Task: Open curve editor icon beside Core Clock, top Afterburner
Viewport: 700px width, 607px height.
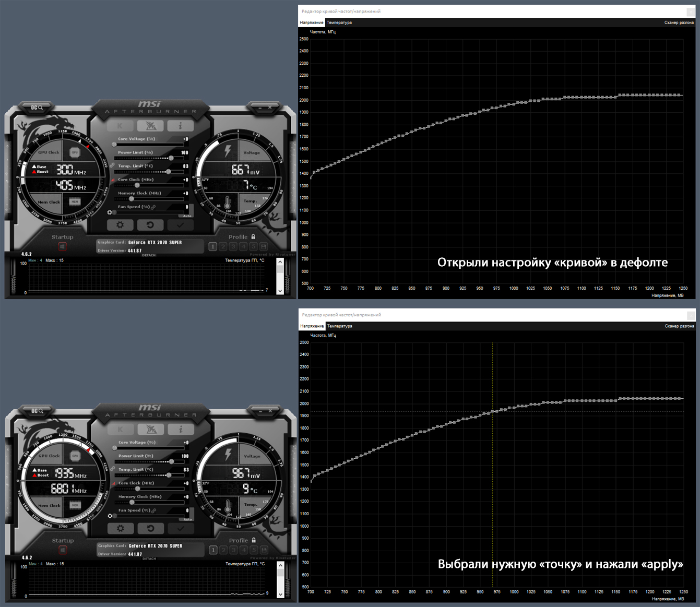Action: 113,180
